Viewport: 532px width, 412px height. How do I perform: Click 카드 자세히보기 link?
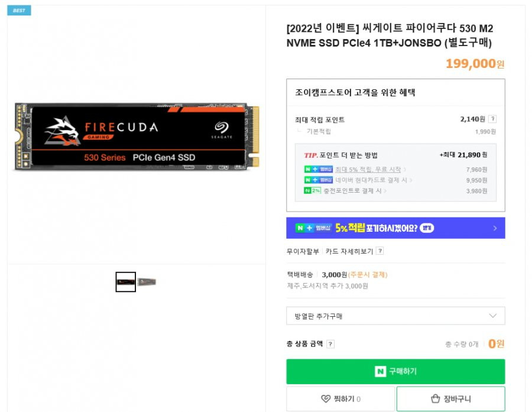(x=349, y=251)
